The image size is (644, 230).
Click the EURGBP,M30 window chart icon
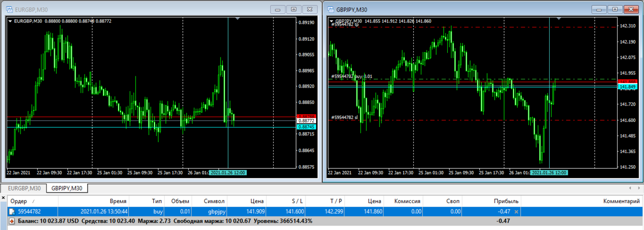(x=9, y=9)
